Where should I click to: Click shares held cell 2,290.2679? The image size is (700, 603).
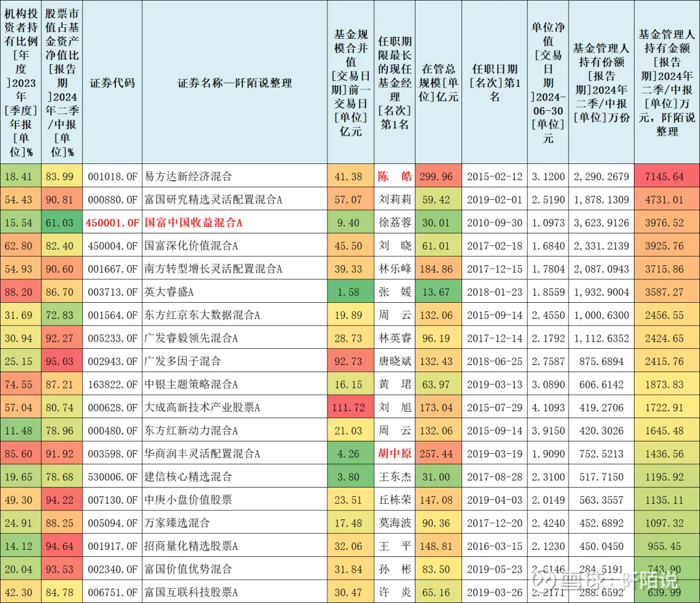click(x=601, y=176)
